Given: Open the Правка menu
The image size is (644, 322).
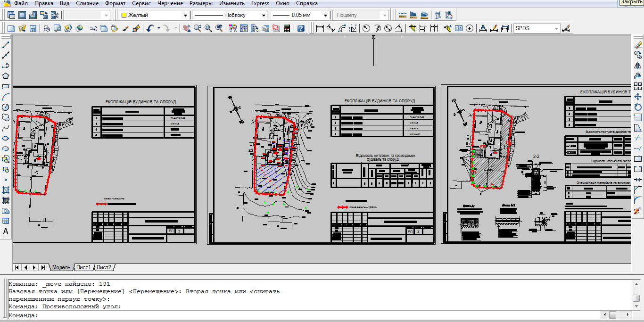Looking at the screenshot, I should (x=44, y=3).
